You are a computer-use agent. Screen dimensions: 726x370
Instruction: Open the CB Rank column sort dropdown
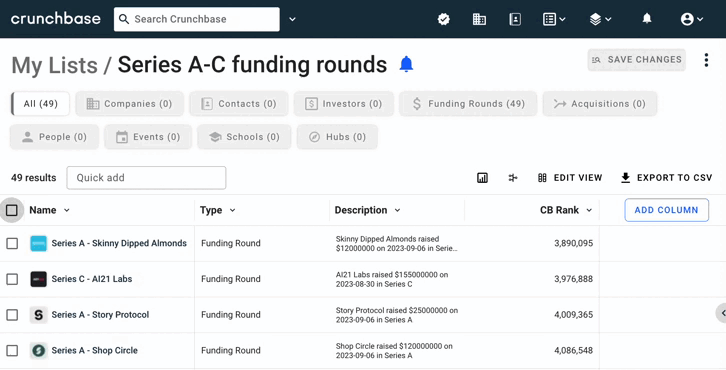point(589,210)
